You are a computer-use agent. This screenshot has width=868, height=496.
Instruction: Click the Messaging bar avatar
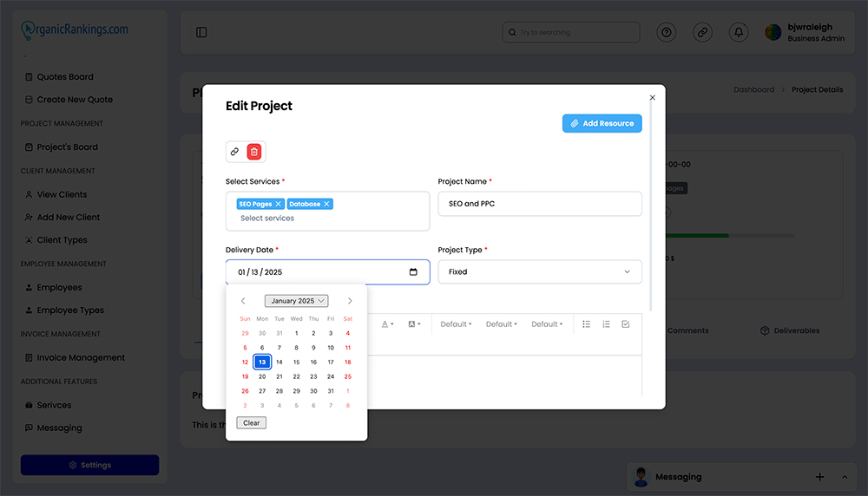coord(641,477)
